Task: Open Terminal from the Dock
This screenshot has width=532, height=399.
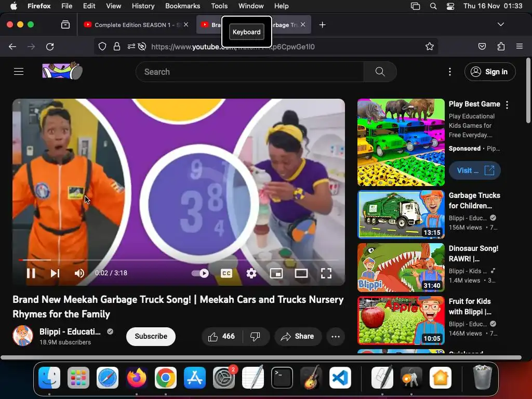Action: (x=282, y=378)
